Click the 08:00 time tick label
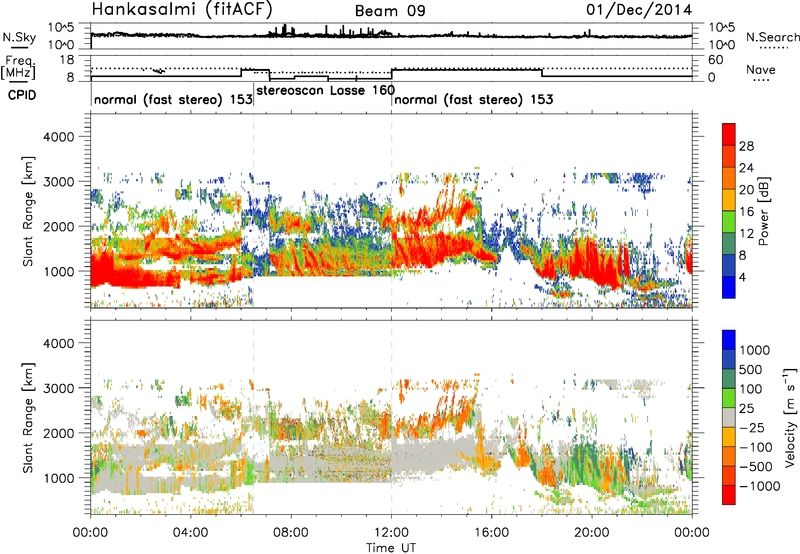Image resolution: width=800 pixels, height=554 pixels. coord(291,533)
